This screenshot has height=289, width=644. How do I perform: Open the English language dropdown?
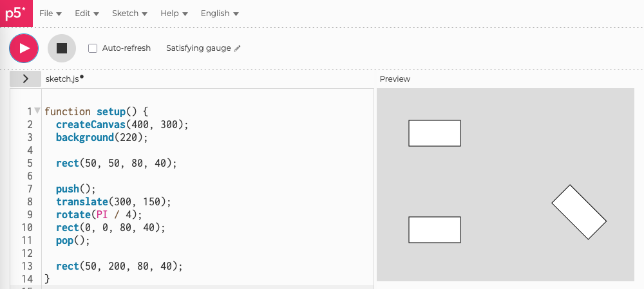(x=220, y=14)
